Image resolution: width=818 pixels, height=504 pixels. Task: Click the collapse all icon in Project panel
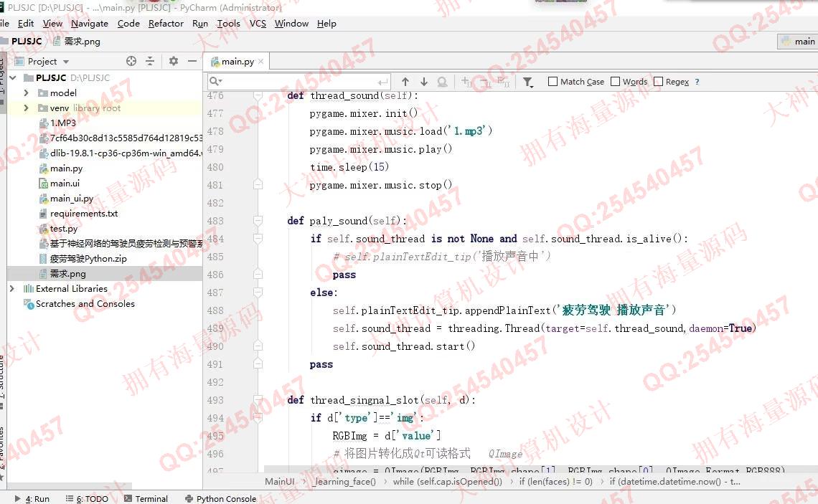pyautogui.click(x=150, y=62)
